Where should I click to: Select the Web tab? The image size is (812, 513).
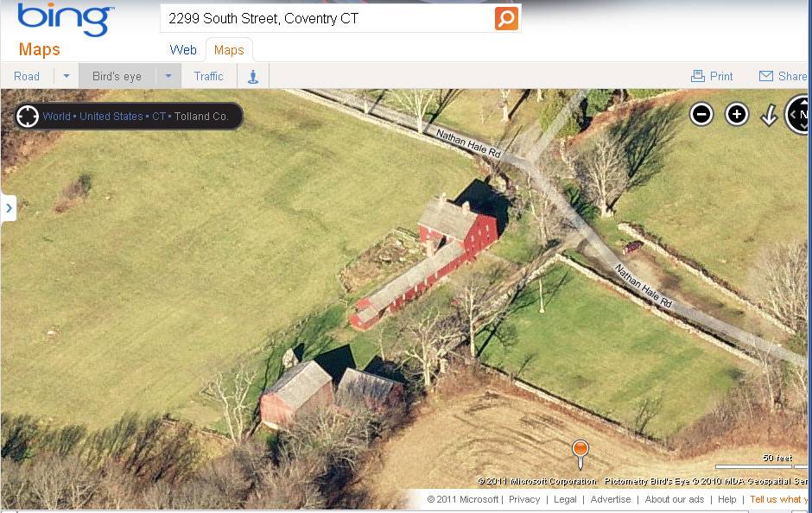[x=183, y=50]
